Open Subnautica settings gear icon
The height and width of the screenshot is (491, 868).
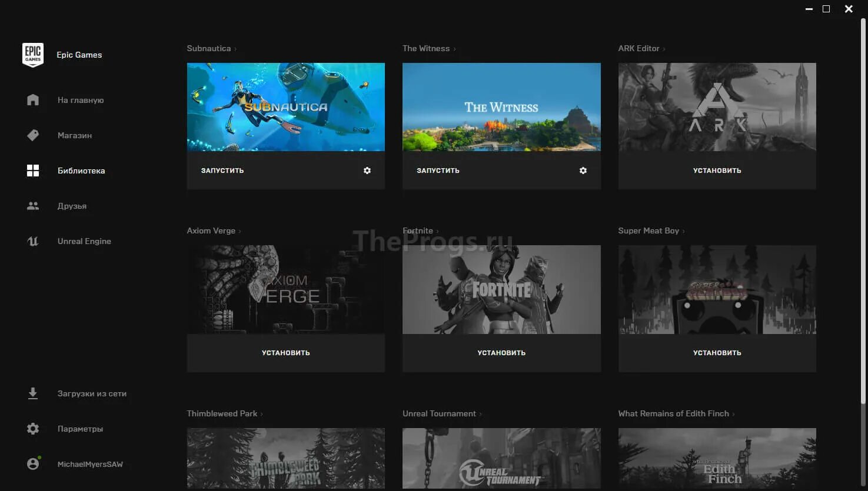click(x=367, y=171)
